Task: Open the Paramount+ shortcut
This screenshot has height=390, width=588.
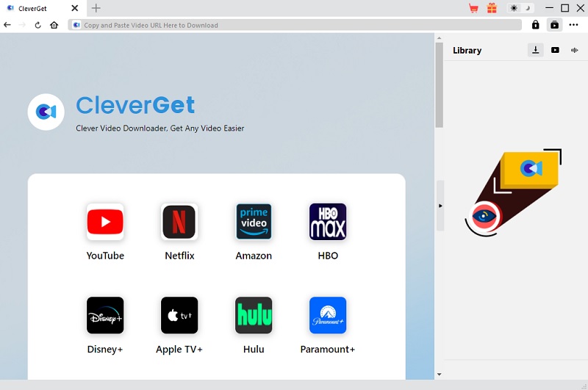Action: pos(328,315)
